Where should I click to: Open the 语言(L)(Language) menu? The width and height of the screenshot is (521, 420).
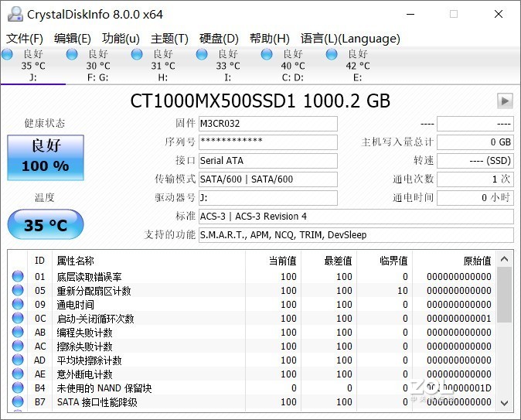[350, 39]
